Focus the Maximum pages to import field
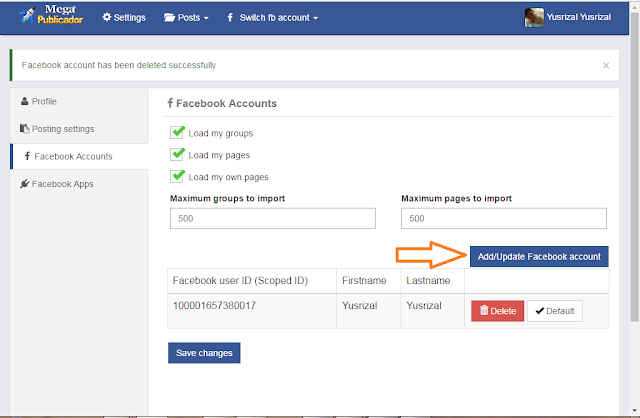The image size is (640, 418). pyautogui.click(x=504, y=218)
